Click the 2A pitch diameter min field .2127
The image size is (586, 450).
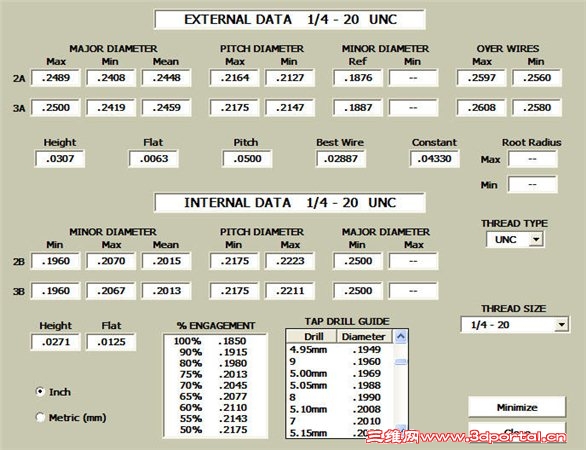coord(290,78)
